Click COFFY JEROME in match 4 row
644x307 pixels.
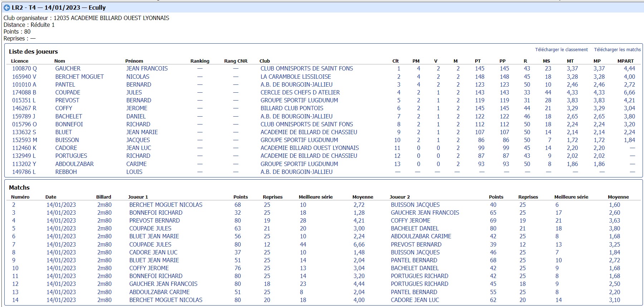(411, 220)
